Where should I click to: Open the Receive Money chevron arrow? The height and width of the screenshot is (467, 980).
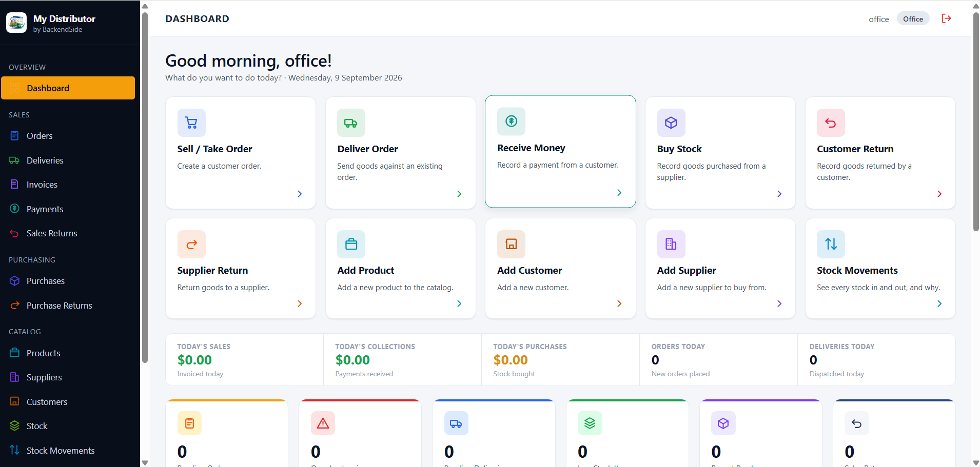pyautogui.click(x=619, y=193)
